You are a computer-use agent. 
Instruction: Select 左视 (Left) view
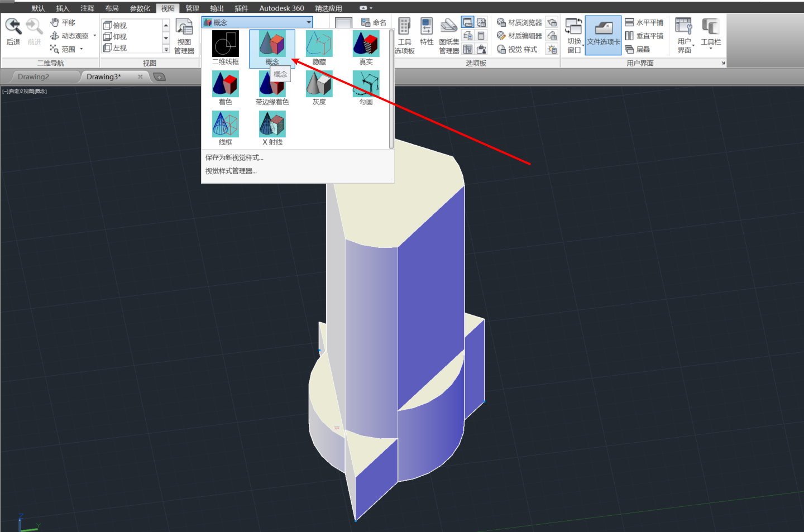[x=115, y=48]
